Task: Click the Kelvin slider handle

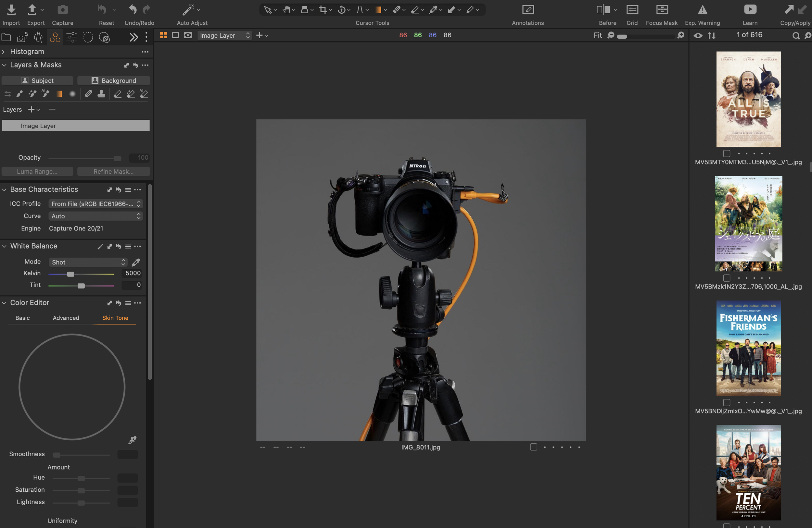Action: click(70, 274)
